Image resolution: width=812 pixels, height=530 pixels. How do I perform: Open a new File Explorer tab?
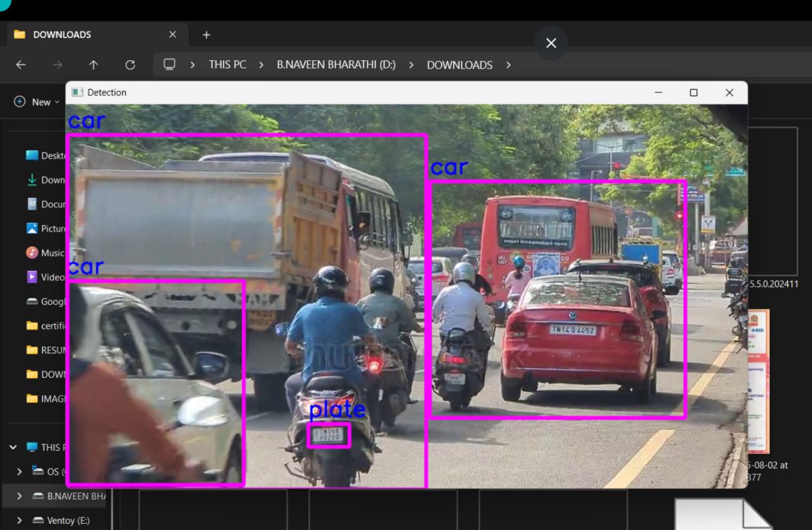tap(206, 35)
